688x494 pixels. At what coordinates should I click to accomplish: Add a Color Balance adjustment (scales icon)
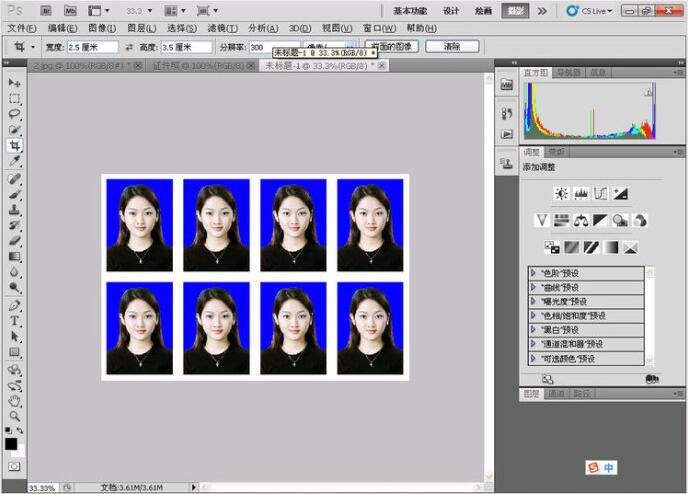[581, 220]
